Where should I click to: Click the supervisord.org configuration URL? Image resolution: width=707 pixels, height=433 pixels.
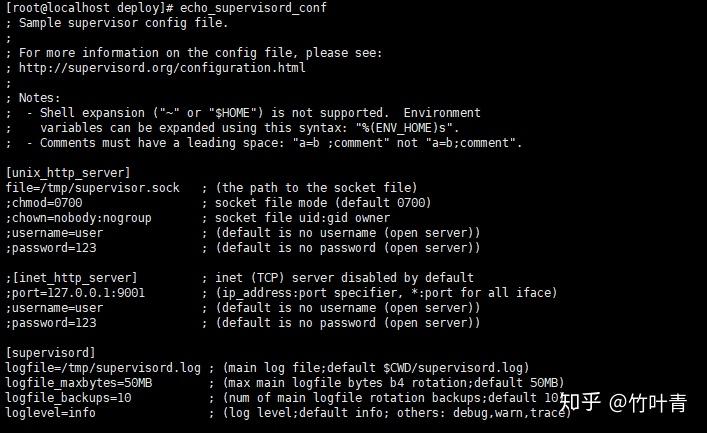click(x=163, y=68)
